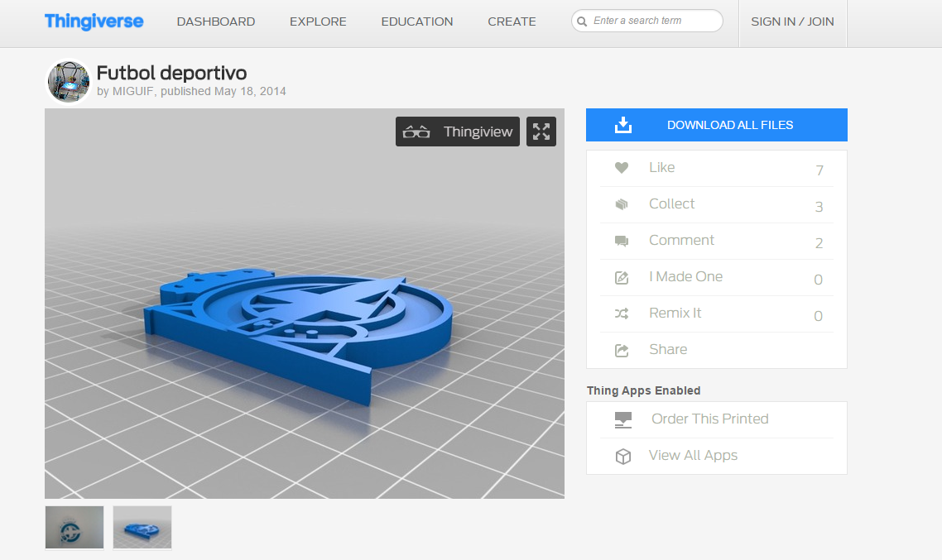Select the first printed photo thumbnail
The width and height of the screenshot is (942, 560).
tap(74, 527)
